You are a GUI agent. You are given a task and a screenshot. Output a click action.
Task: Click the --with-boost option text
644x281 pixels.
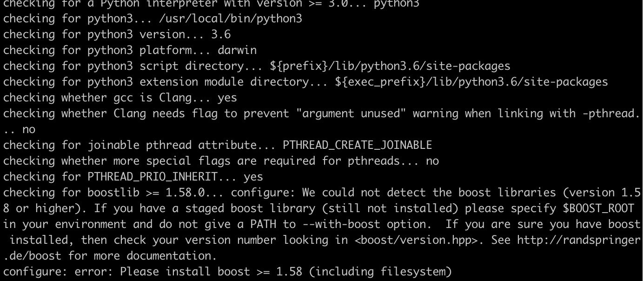click(x=341, y=224)
